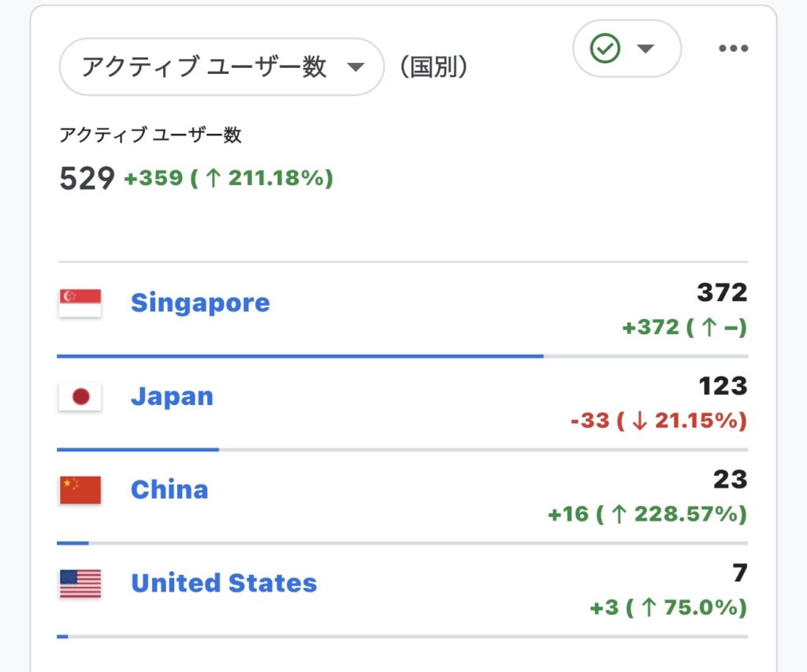Click the China flag icon
The width and height of the screenshot is (807, 672).
[80, 490]
